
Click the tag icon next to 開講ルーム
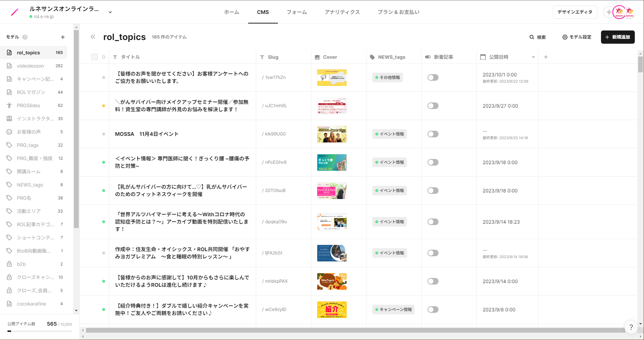tap(9, 172)
